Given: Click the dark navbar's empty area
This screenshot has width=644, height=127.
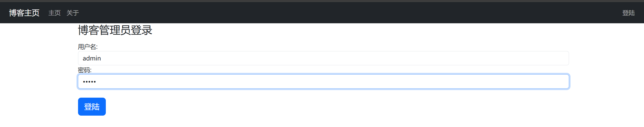Looking at the screenshot, I should 328,13.
